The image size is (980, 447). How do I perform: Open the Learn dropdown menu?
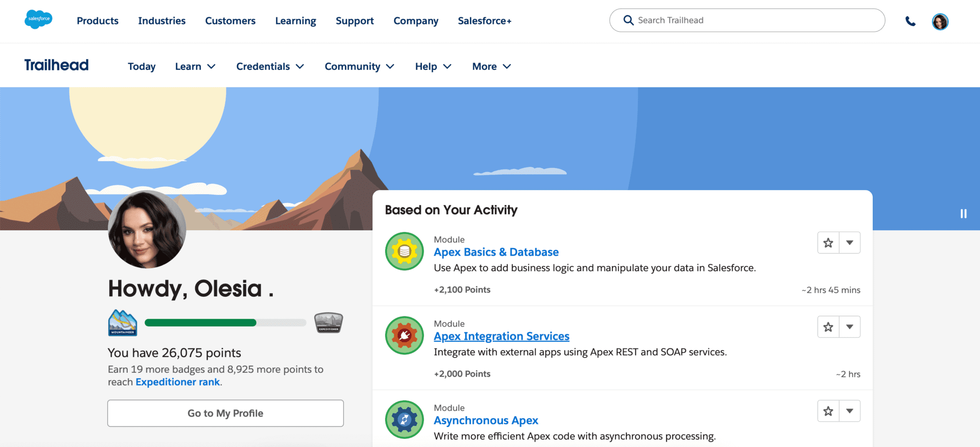point(195,66)
